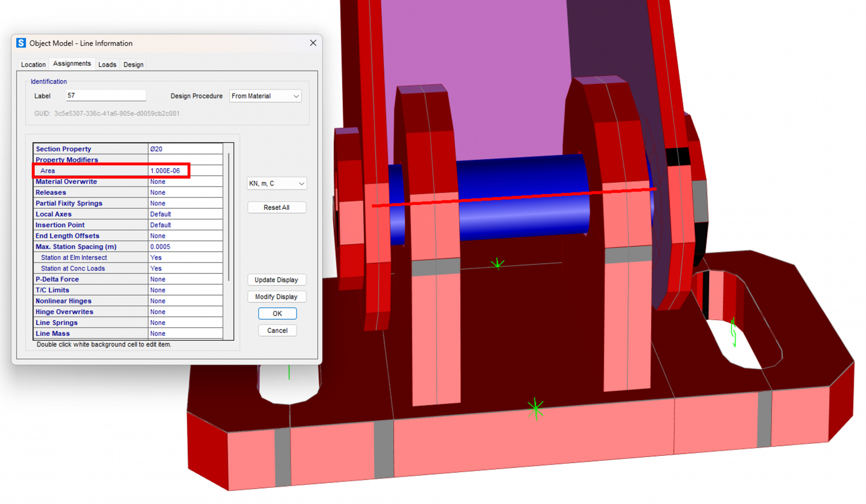Switch to the Location tab

[33, 64]
